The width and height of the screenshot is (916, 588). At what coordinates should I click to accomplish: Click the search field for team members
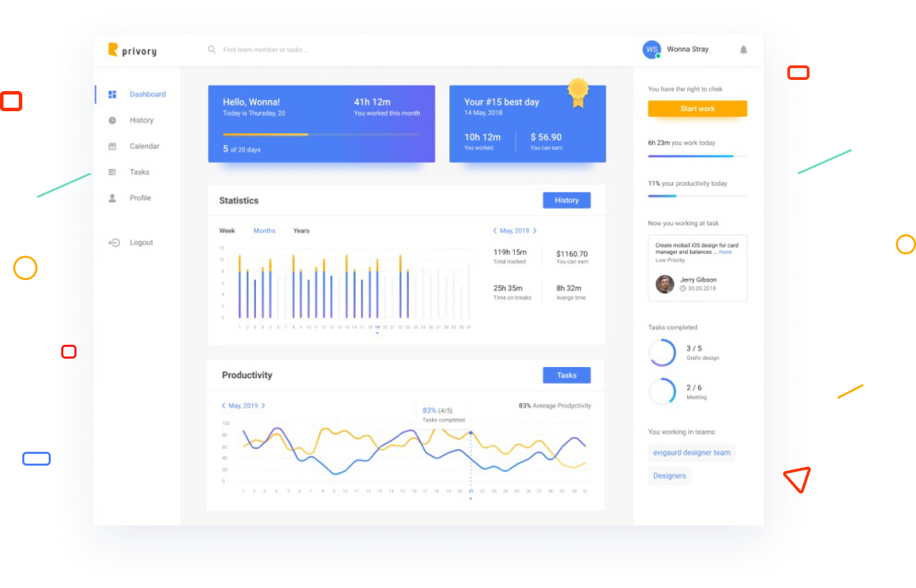[x=266, y=50]
